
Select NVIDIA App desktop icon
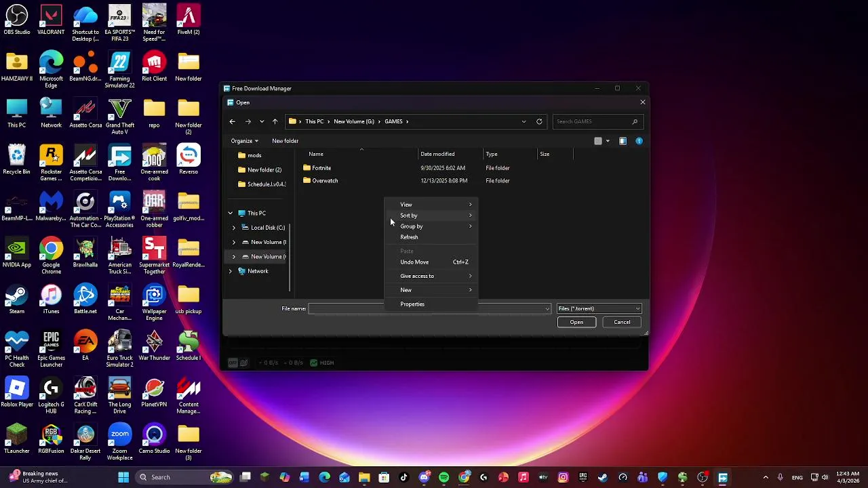click(17, 253)
